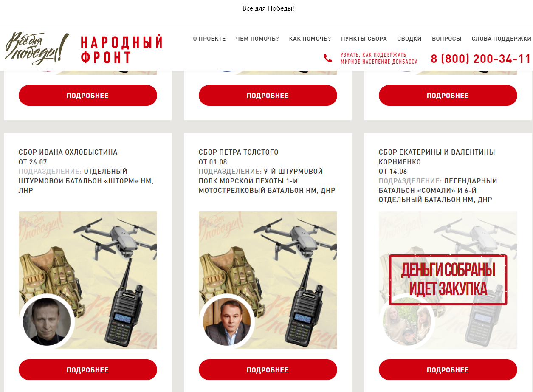Open the «Народный фронт» title link

[x=122, y=50]
